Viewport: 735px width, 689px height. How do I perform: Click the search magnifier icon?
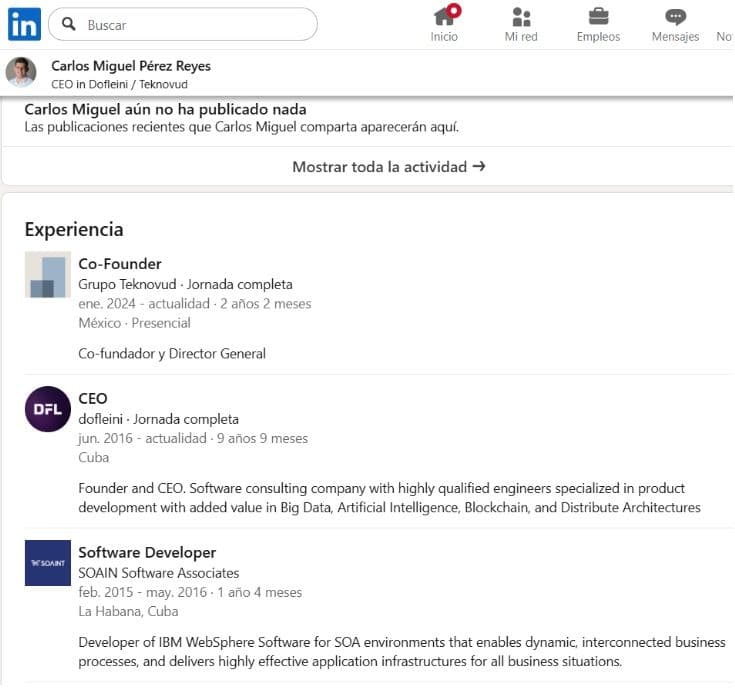point(68,24)
